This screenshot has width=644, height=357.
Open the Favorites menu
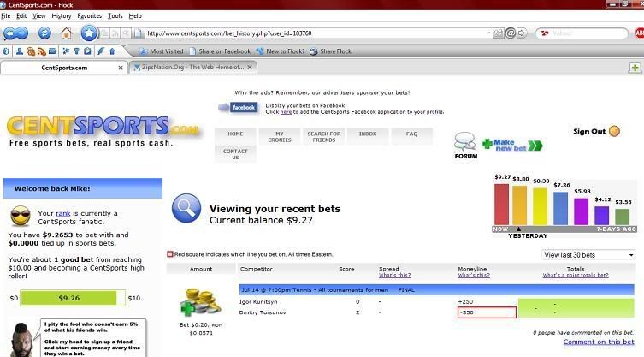tap(90, 16)
